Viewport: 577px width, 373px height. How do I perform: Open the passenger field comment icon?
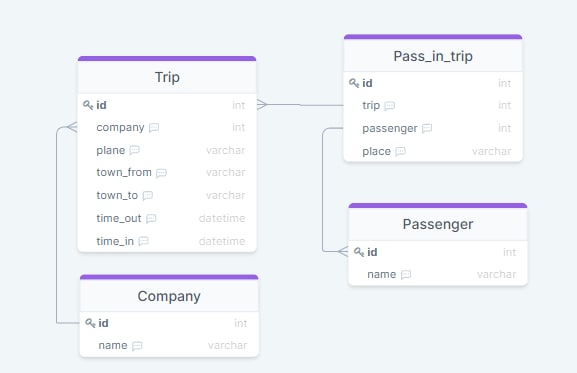pyautogui.click(x=427, y=128)
